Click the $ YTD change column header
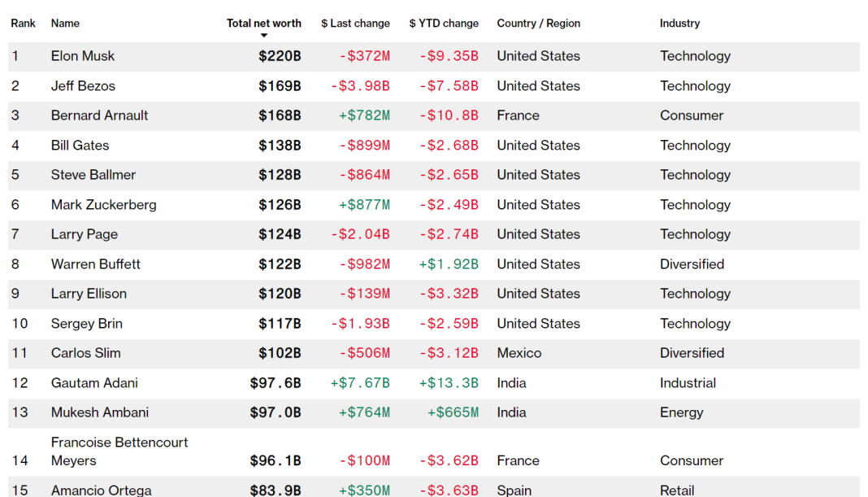This screenshot has height=497, width=868. (x=444, y=24)
